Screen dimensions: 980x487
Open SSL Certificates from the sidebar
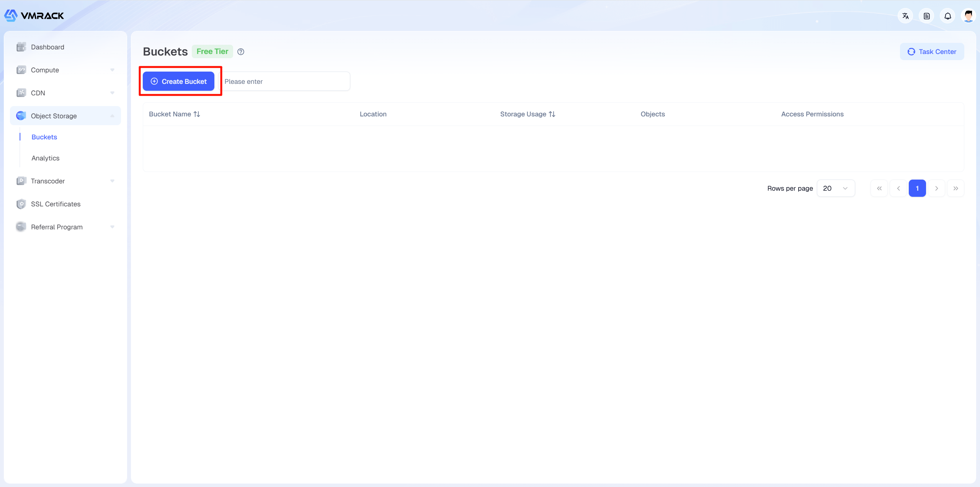(x=65, y=204)
